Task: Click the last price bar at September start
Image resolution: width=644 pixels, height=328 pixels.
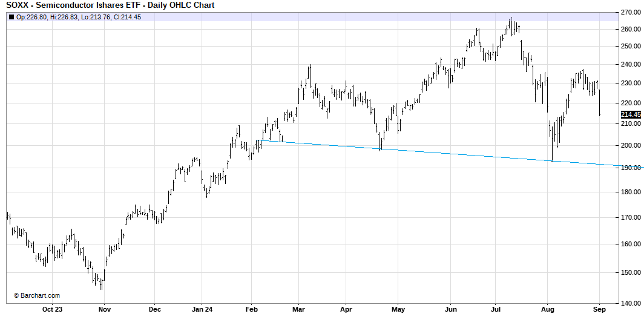Action: [x=600, y=103]
